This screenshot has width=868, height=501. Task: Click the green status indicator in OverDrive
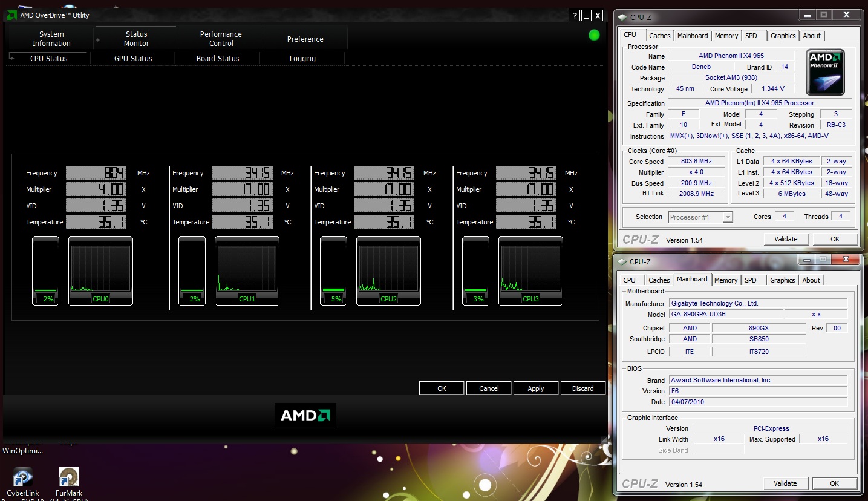(x=594, y=35)
